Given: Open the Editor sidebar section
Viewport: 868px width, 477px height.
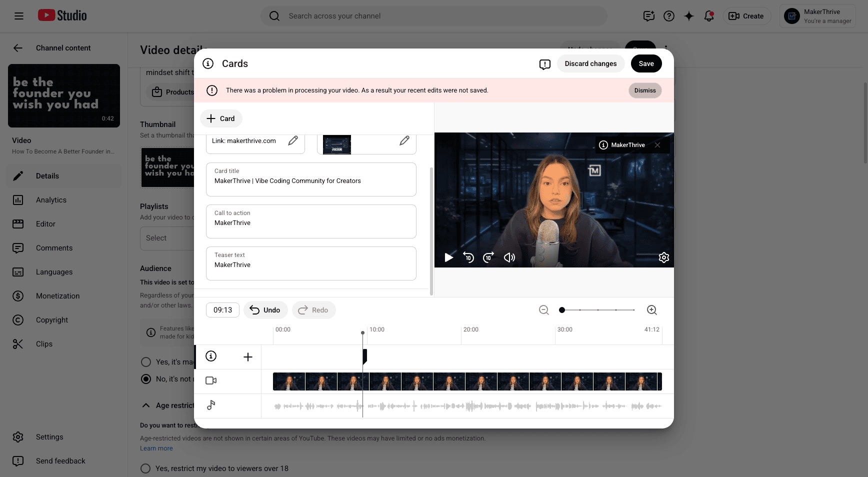Looking at the screenshot, I should tap(63, 224).
